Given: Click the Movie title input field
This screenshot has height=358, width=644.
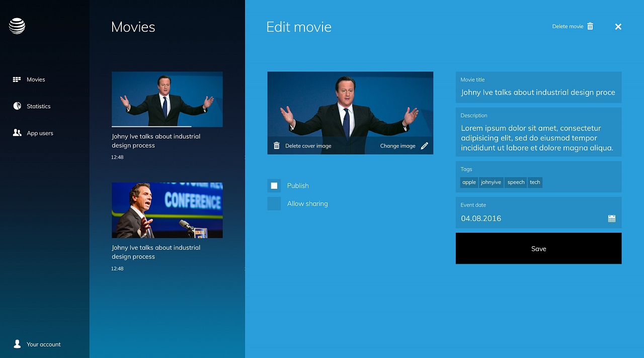Looking at the screenshot, I should (538, 93).
